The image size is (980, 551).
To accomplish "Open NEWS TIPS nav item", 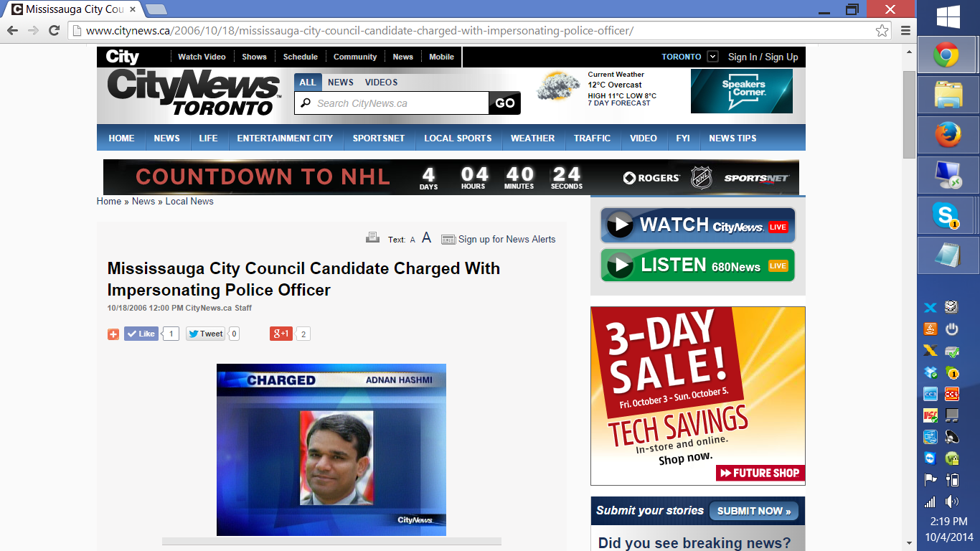I will (732, 138).
